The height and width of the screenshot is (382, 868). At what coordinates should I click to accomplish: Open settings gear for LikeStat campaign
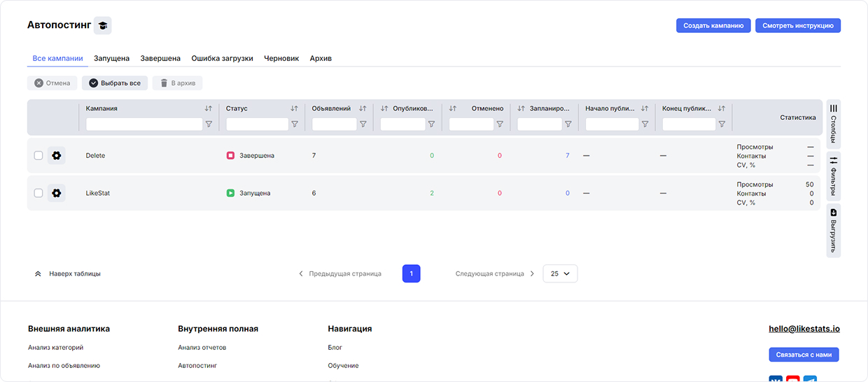point(57,193)
